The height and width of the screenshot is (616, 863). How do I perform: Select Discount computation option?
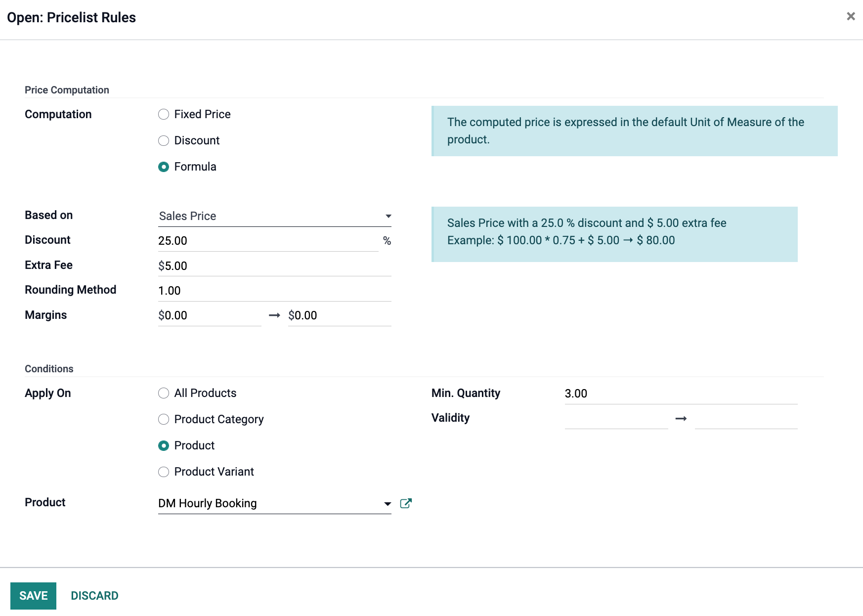click(x=164, y=141)
